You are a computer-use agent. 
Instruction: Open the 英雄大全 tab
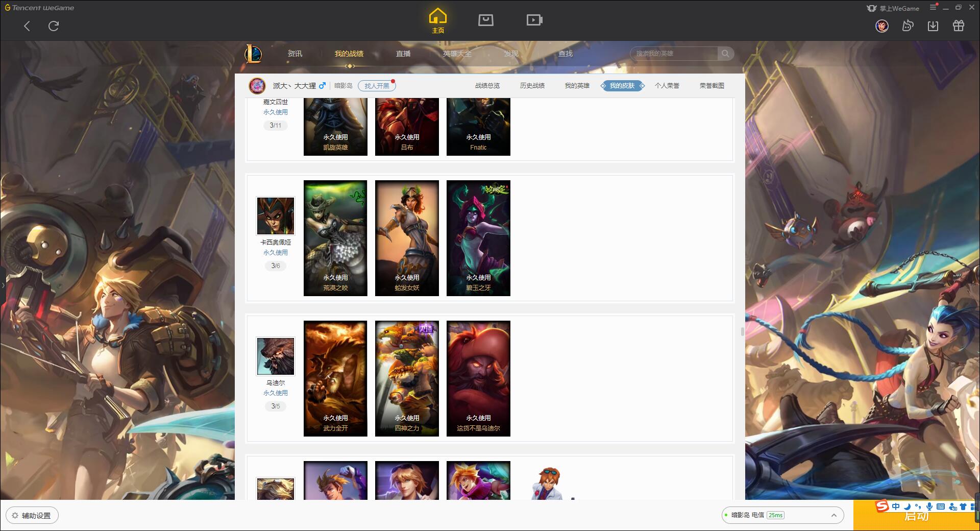[x=457, y=54]
